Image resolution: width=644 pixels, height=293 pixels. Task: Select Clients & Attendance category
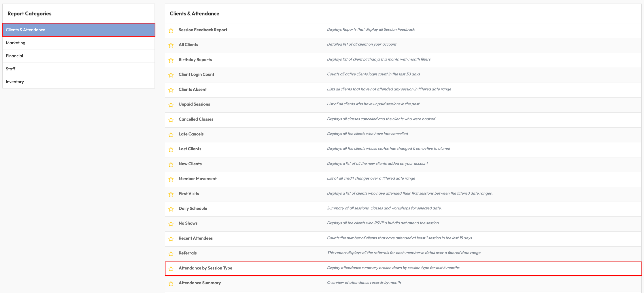click(x=79, y=30)
